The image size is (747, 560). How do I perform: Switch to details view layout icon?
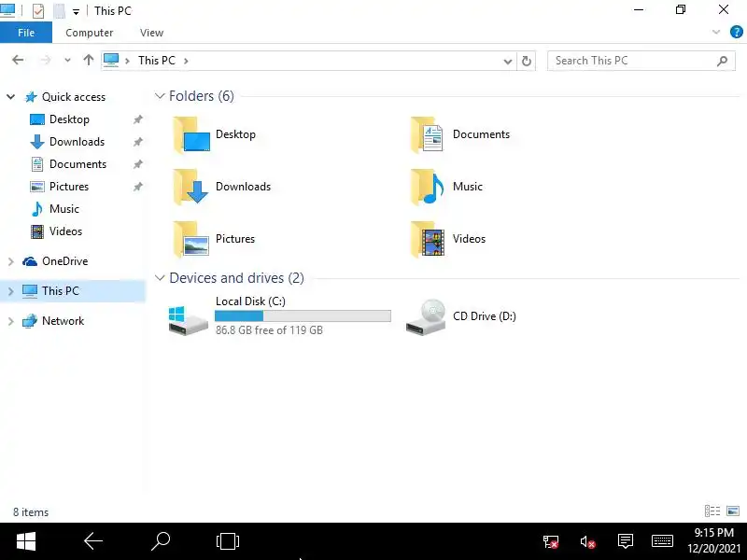712,511
